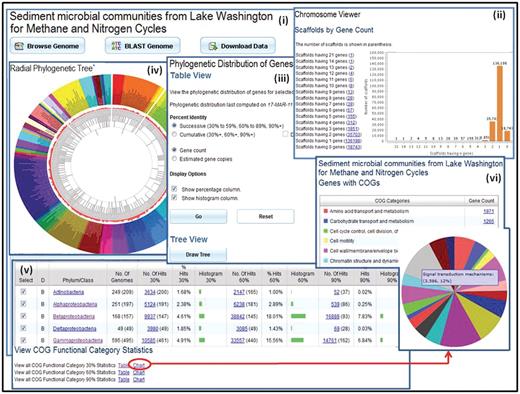The height and width of the screenshot is (394, 520).
Task: Click the Cell motility yellow color swatch
Action: [326, 241]
